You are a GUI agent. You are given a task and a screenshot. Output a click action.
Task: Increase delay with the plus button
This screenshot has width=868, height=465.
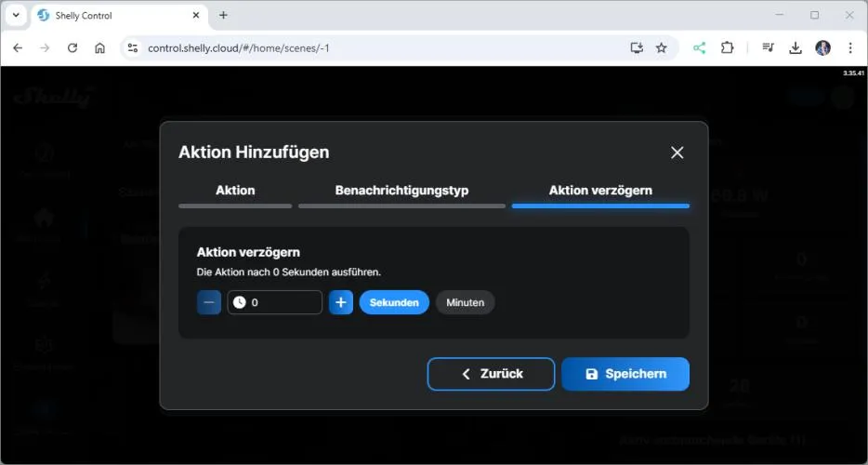pyautogui.click(x=341, y=302)
